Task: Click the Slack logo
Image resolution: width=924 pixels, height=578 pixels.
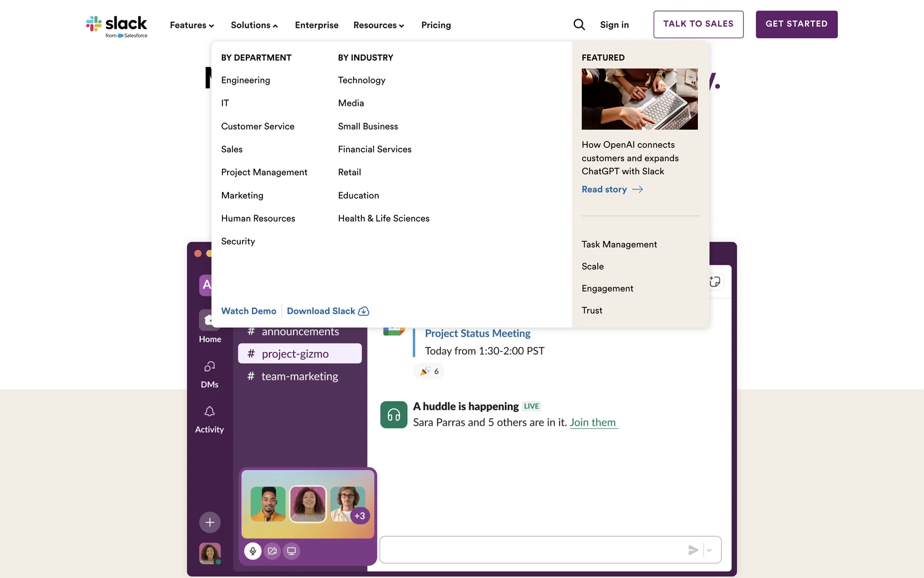Action: tap(117, 26)
